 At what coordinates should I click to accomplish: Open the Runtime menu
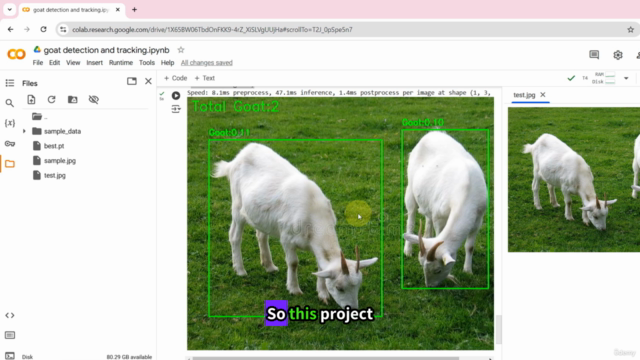coord(121,62)
